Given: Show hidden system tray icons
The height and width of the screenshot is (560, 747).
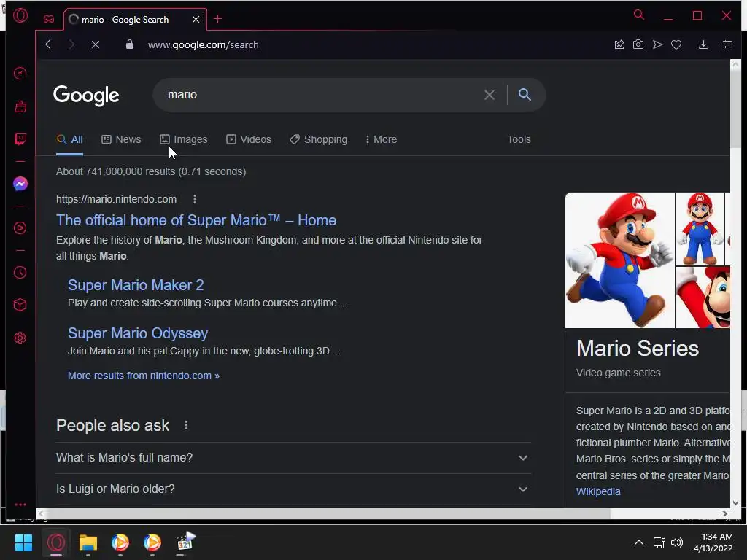Looking at the screenshot, I should click(x=639, y=542).
